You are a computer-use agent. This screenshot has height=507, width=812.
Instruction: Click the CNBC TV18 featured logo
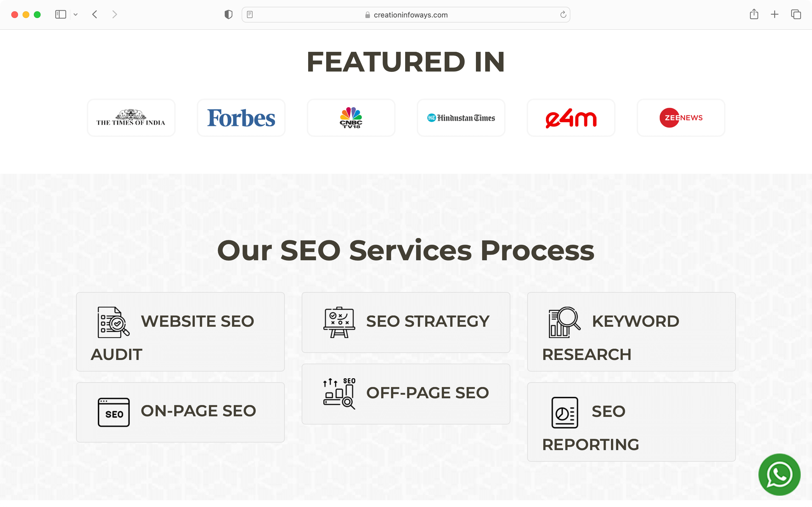pyautogui.click(x=351, y=117)
